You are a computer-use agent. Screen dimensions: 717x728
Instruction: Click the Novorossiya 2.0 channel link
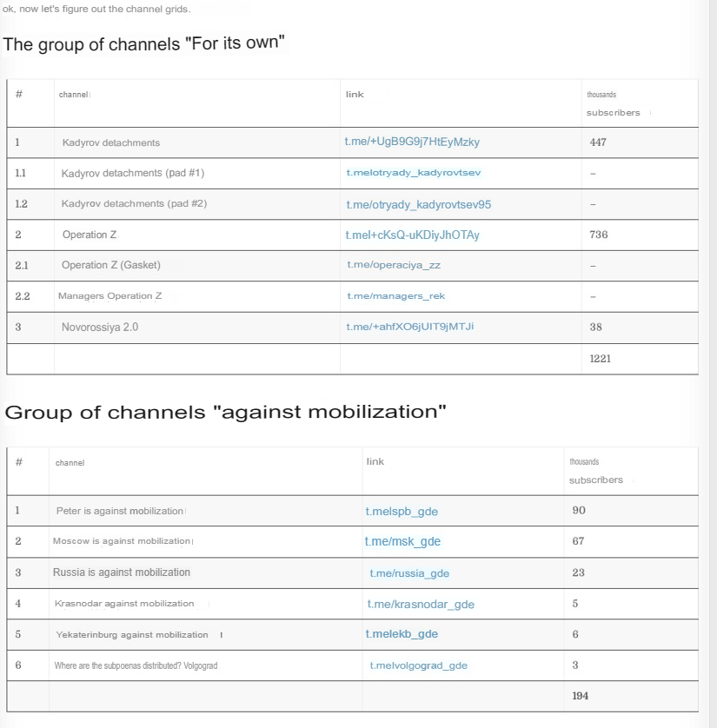point(410,327)
